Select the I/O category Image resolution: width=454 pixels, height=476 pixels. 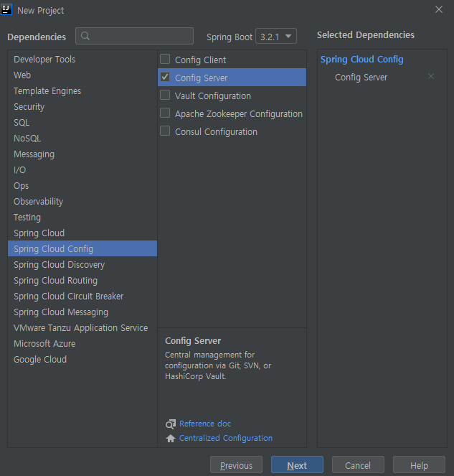(x=82, y=169)
